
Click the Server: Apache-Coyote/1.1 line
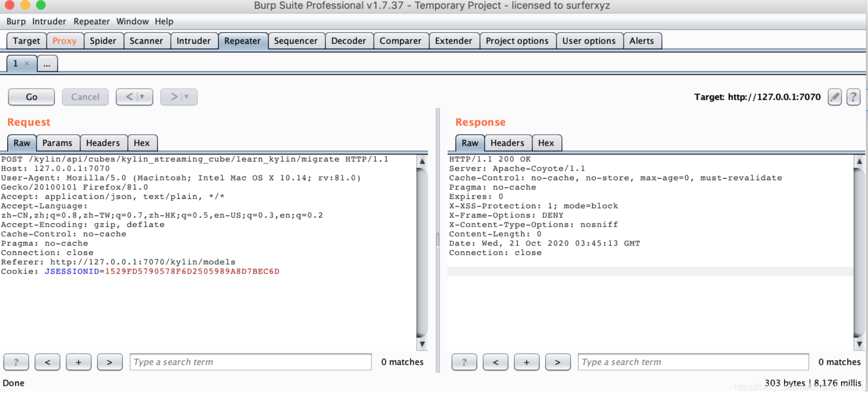[517, 169]
